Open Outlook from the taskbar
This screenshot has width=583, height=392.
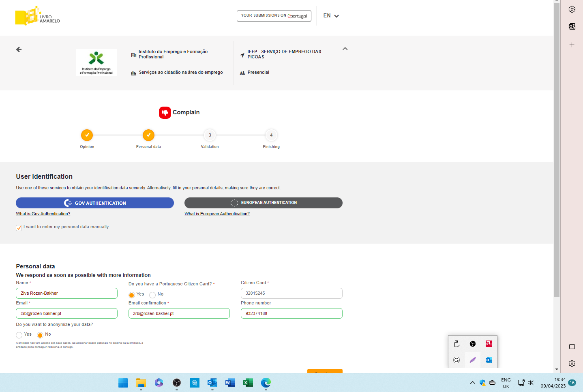tap(212, 383)
